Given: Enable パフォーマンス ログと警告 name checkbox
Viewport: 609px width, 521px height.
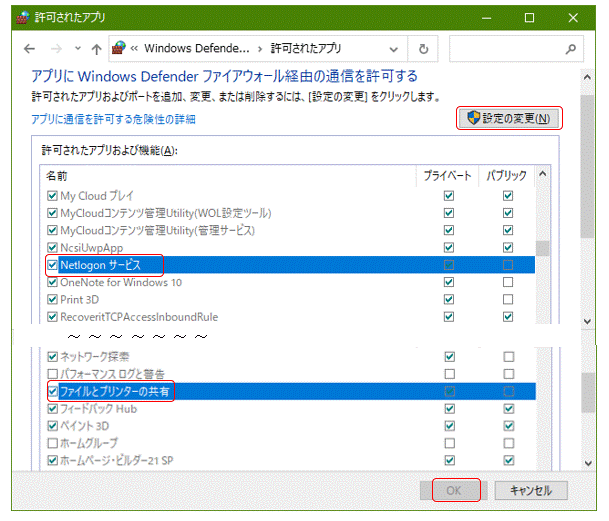Looking at the screenshot, I should point(52,374).
